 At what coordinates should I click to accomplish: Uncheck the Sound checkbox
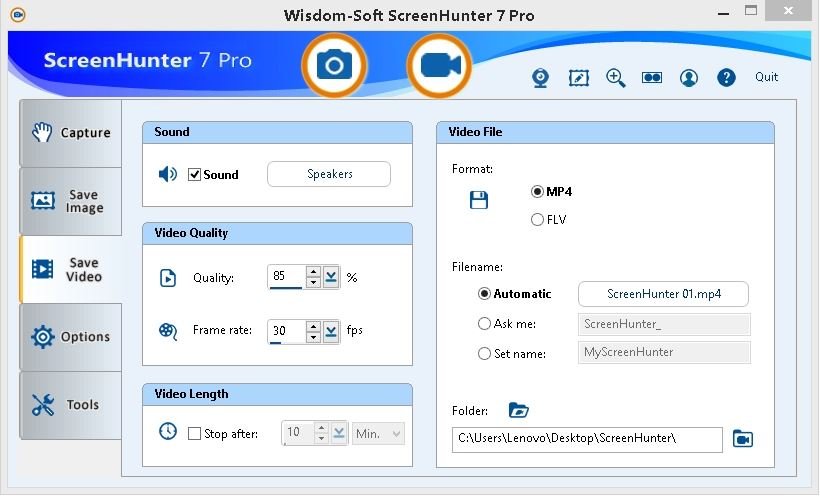coord(195,174)
